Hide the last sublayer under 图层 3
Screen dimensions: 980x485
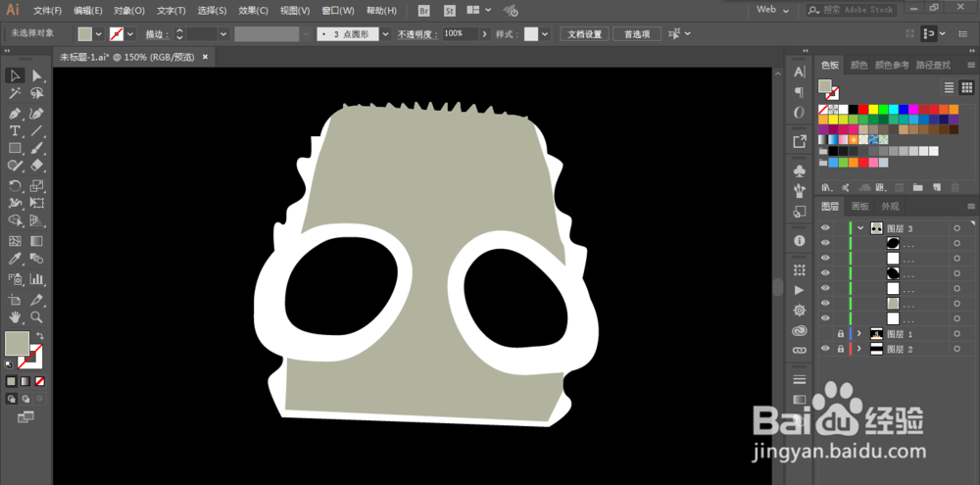click(825, 318)
